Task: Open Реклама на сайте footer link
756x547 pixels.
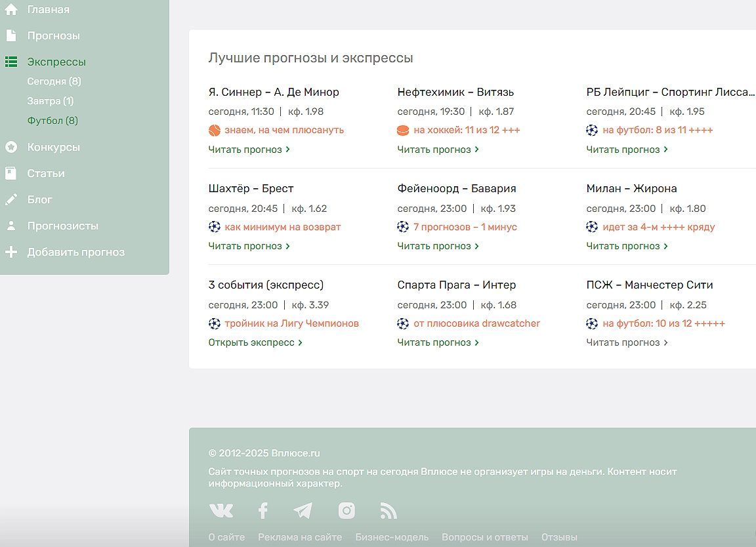Action: point(300,537)
